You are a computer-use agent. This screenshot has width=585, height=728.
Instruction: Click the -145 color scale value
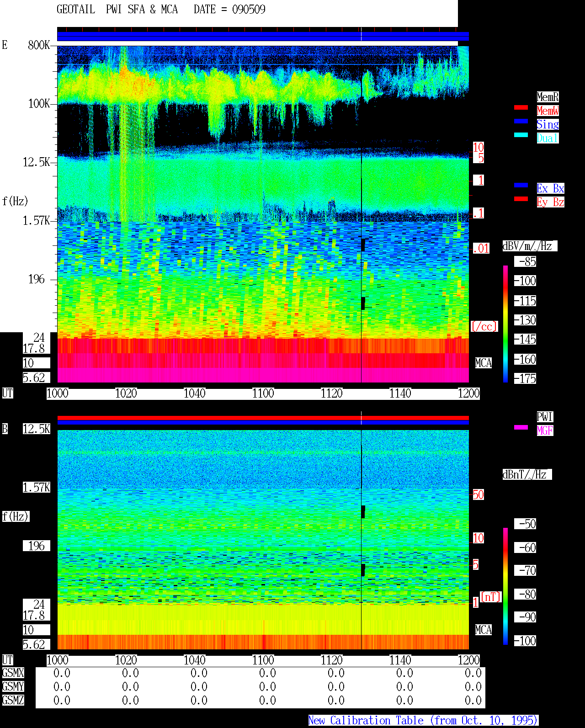525,339
